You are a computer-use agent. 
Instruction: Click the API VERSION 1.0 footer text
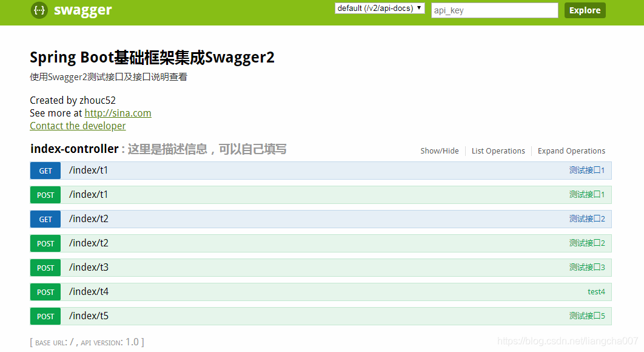pyautogui.click(x=110, y=342)
